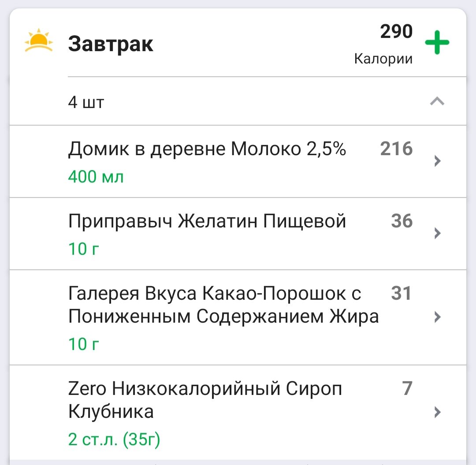Image resolution: width=476 pixels, height=465 pixels.
Task: Open details arrow for Галерея Вкуса Какао-Порошок
Action: (x=437, y=316)
